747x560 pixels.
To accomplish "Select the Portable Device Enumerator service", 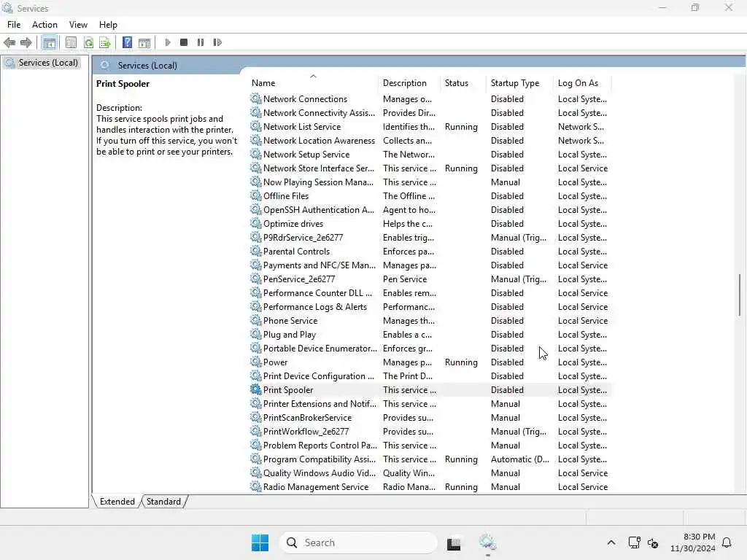I will coord(430,348).
